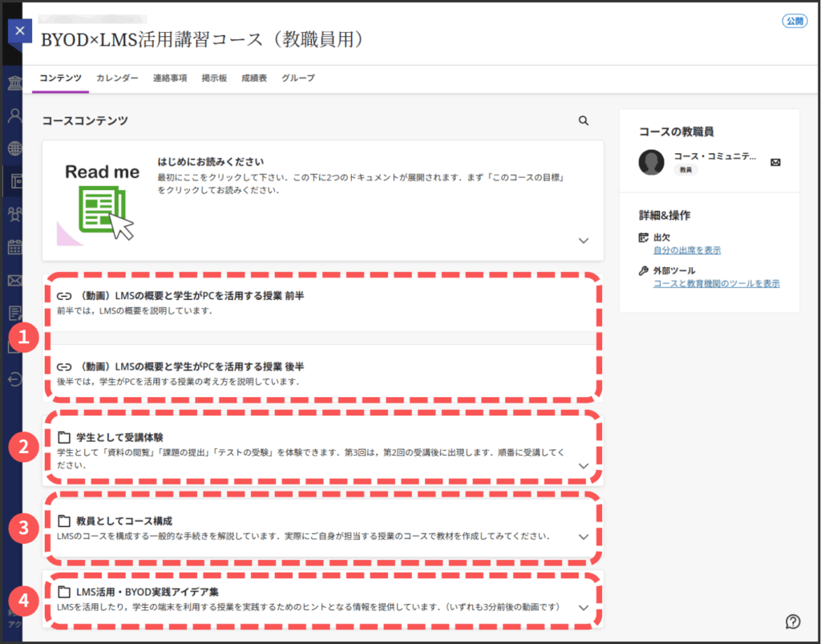Switch to the 成績表 tab

[x=254, y=78]
